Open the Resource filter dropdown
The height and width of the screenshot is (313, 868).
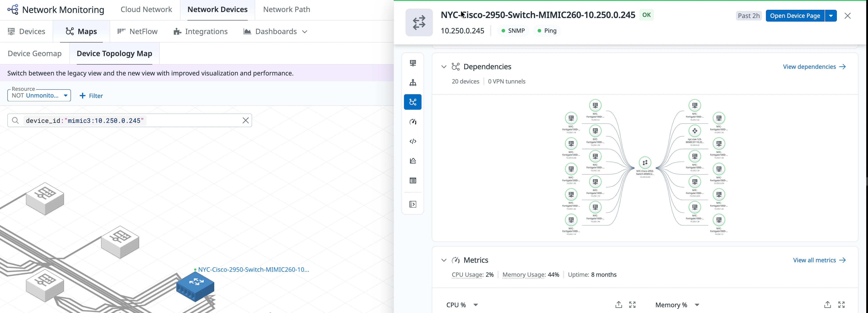pyautogui.click(x=39, y=96)
